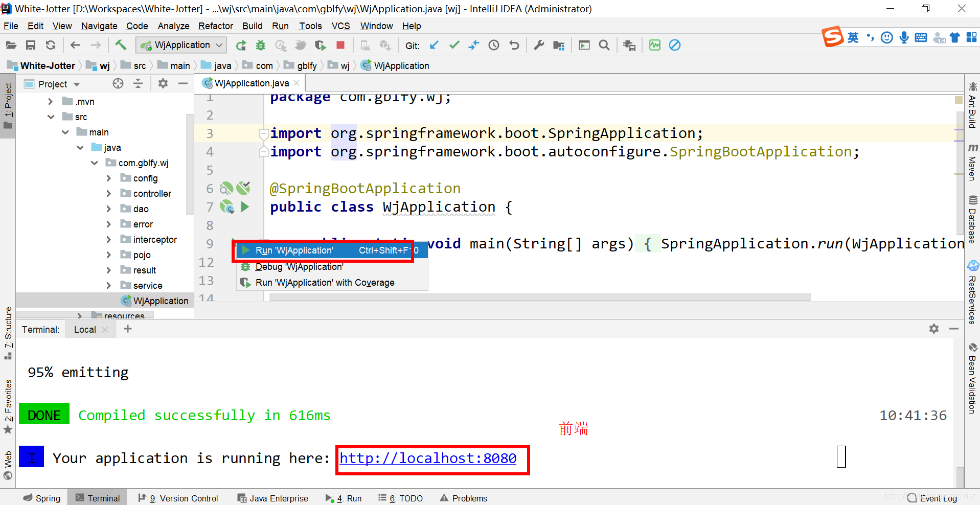Open the Maven side tool window
980x505 pixels.
(x=972, y=162)
